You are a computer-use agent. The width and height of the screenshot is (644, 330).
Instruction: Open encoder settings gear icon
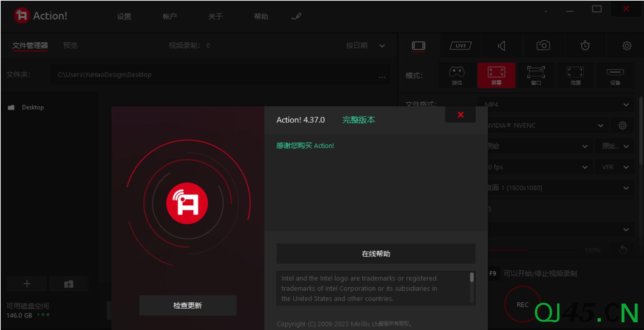coord(622,125)
